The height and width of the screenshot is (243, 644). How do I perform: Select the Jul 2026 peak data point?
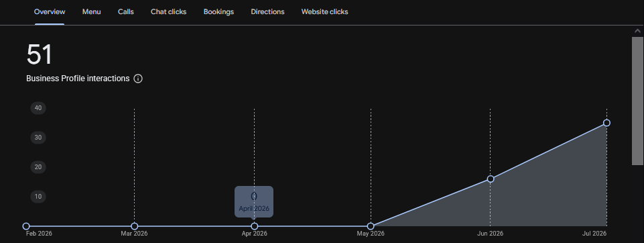[x=606, y=123]
